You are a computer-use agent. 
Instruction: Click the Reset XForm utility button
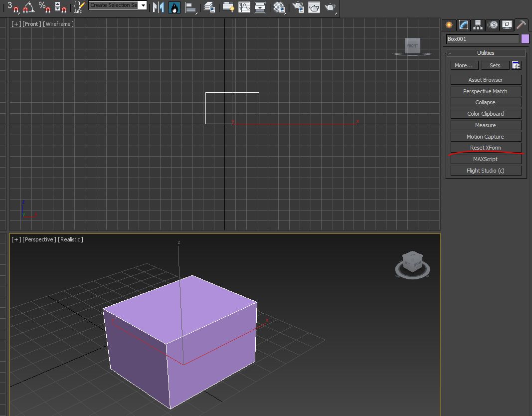[x=485, y=148]
